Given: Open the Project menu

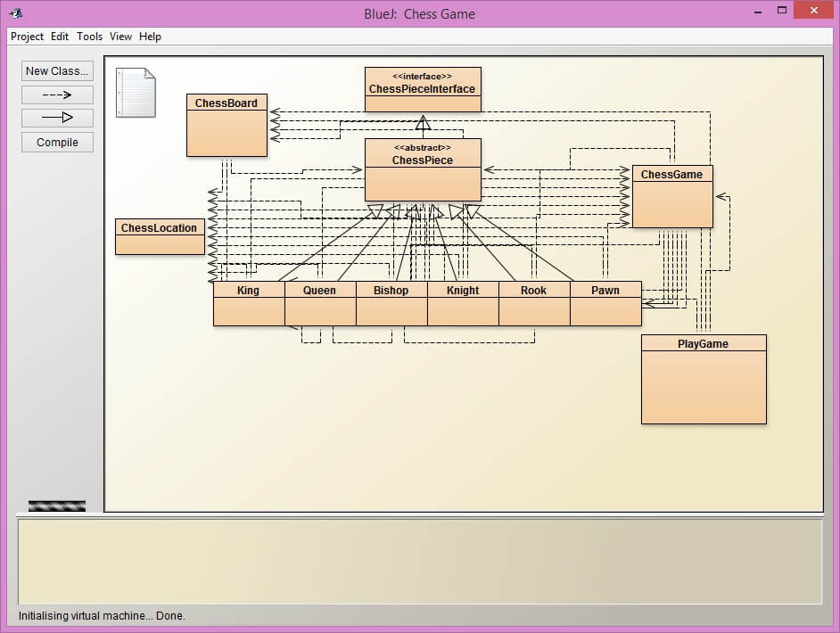Looking at the screenshot, I should point(27,37).
